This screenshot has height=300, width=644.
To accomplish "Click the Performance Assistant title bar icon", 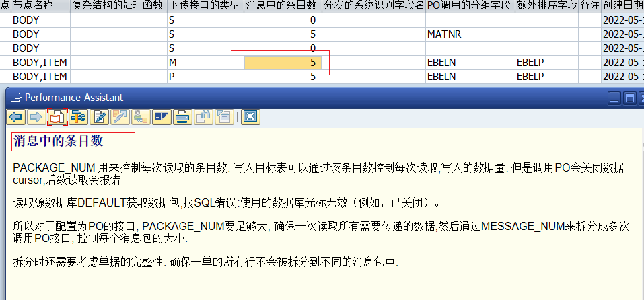I will 16,98.
